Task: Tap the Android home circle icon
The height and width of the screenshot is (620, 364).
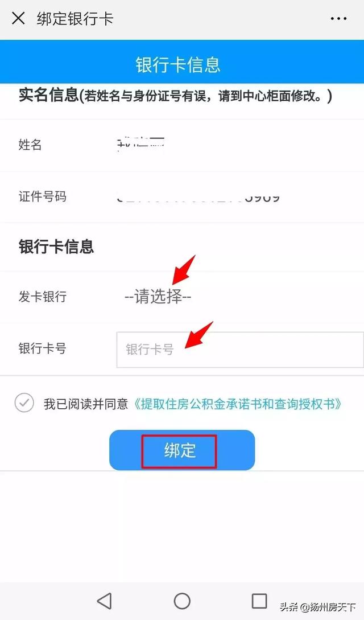Action: 182,601
